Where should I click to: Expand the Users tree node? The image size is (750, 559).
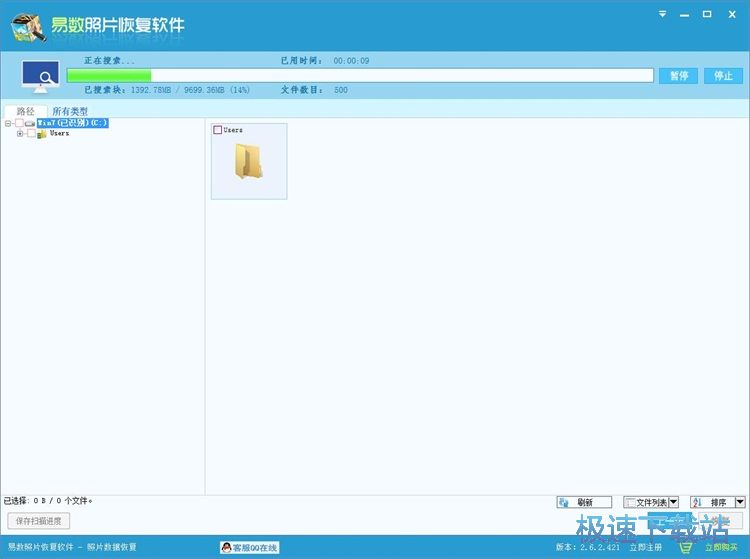(20, 133)
